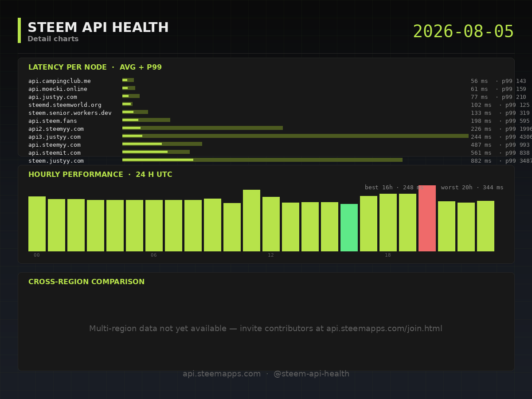Select the api2.steemyy.com node label

point(56,129)
